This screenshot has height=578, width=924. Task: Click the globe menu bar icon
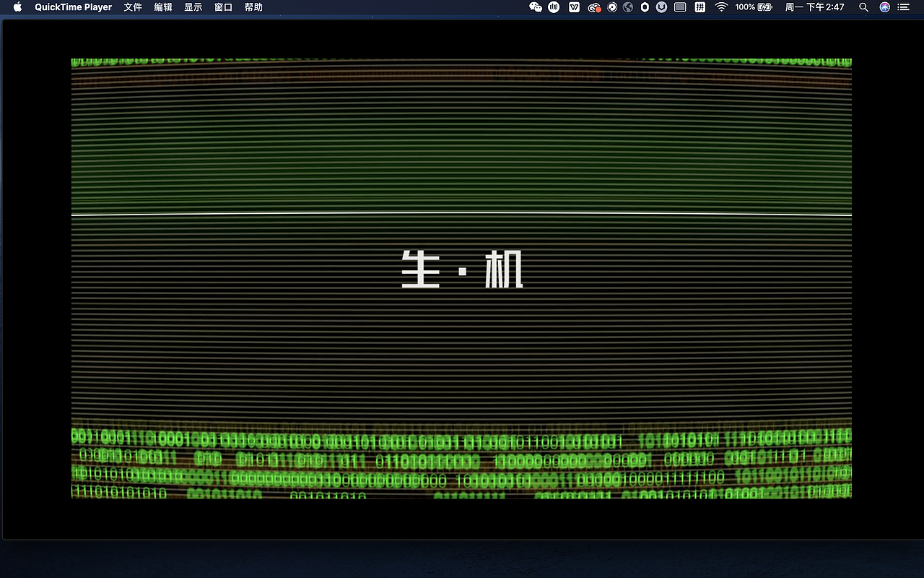tap(627, 7)
